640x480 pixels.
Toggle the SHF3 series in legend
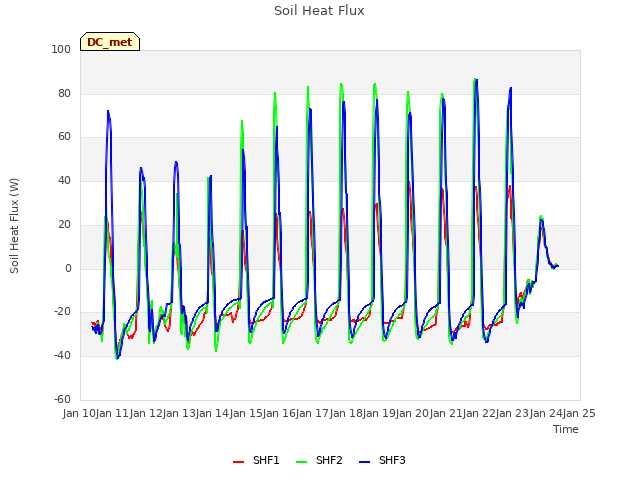tap(382, 460)
